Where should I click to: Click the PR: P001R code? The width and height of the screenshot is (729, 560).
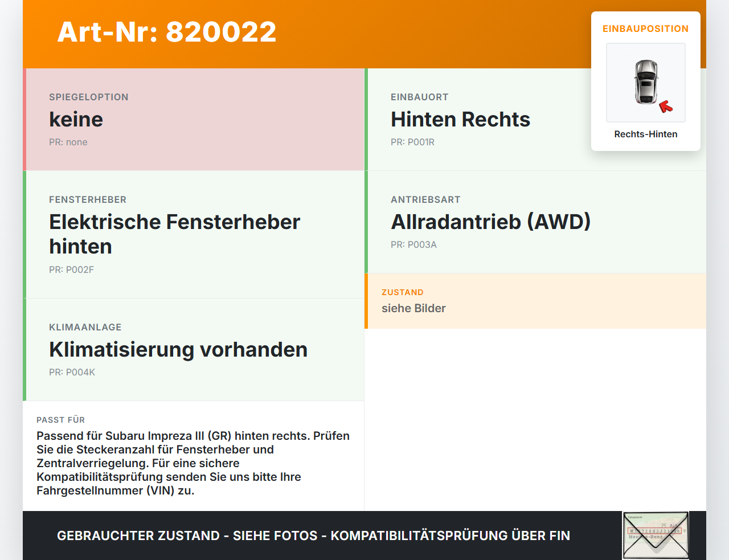(412, 142)
